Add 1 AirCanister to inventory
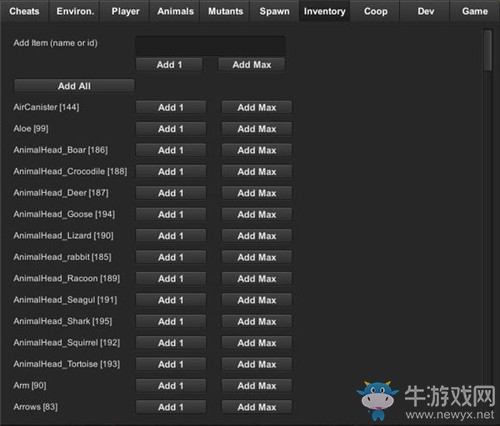The image size is (500, 426). [x=171, y=107]
